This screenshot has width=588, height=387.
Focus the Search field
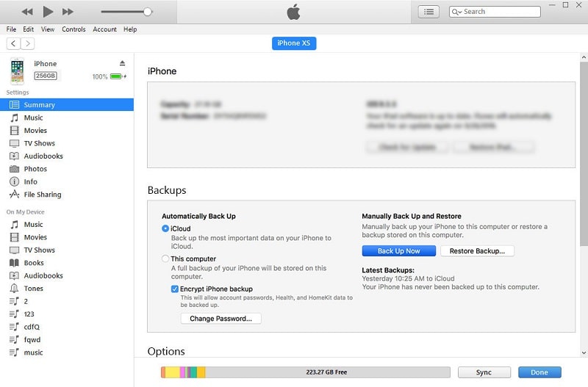point(495,12)
